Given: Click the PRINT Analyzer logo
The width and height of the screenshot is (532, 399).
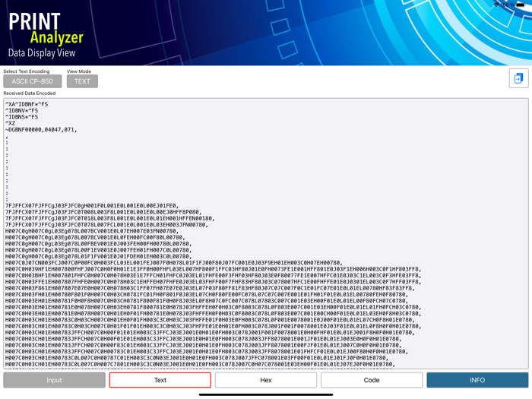Looking at the screenshot, I should pyautogui.click(x=46, y=29).
